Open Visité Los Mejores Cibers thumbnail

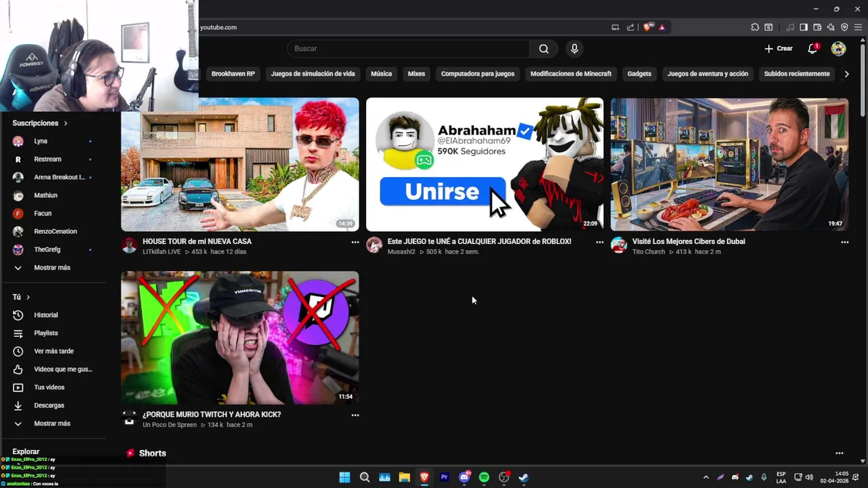[730, 165]
